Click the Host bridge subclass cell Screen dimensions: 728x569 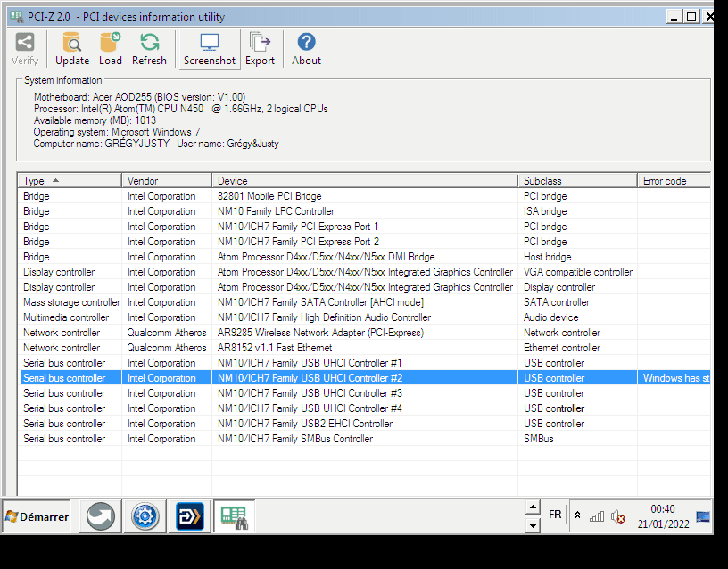[x=577, y=257]
